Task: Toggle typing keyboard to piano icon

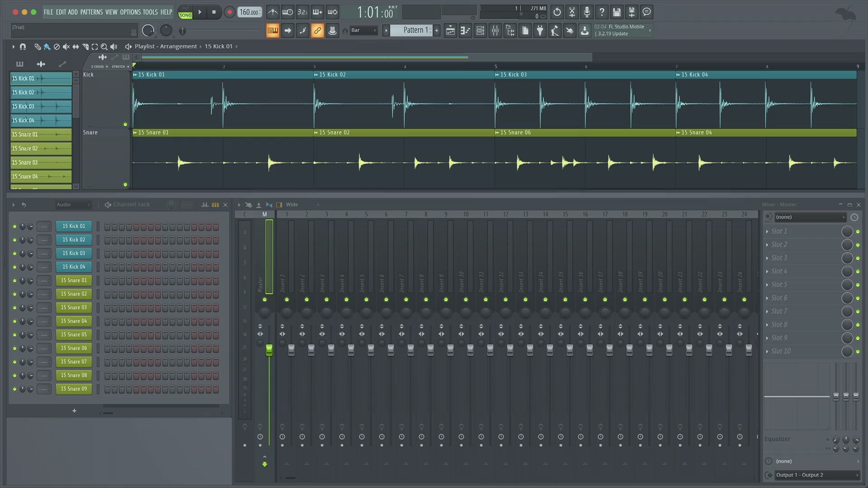Action: coord(273,31)
